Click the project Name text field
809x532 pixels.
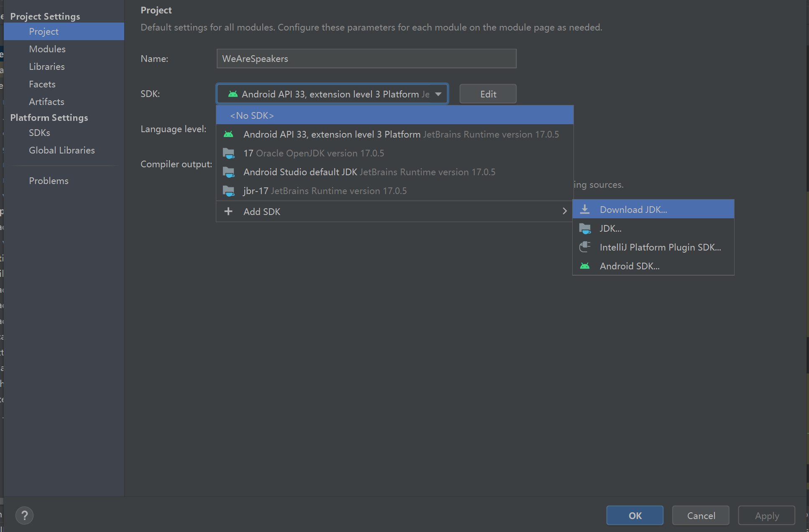(366, 59)
